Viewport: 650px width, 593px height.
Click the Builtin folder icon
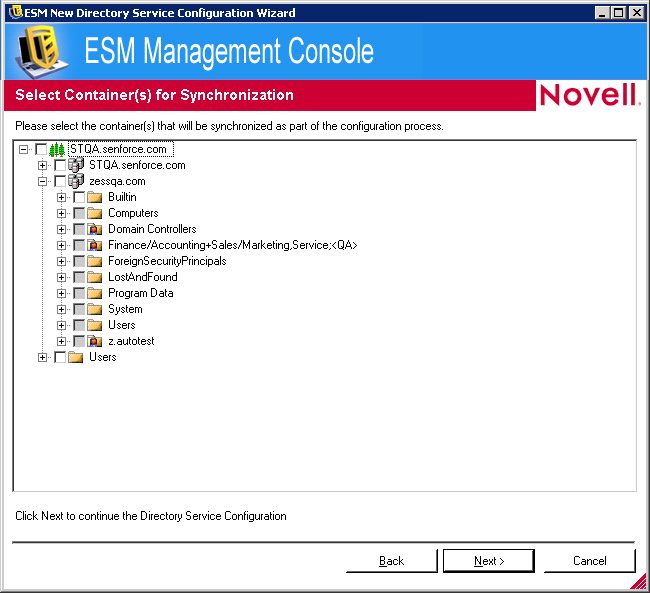(95, 197)
